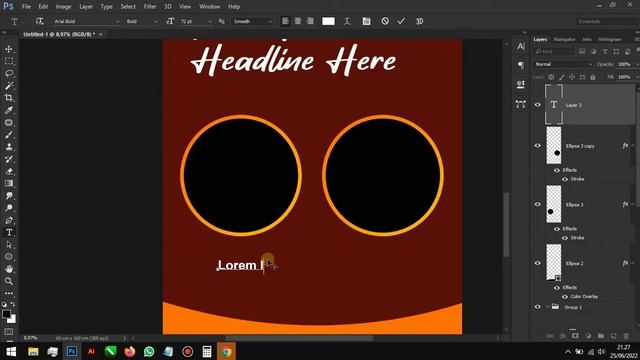Select the Zoom tool
This screenshot has height=360, width=640.
tap(9, 281)
